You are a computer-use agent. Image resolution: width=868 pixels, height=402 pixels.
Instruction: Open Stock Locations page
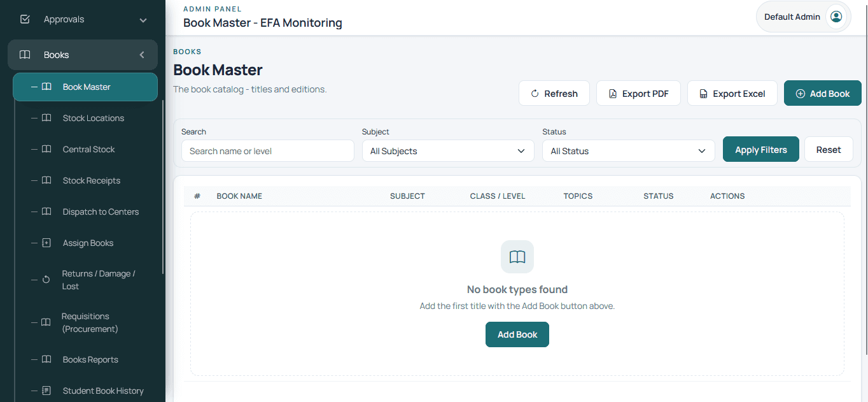click(86, 118)
